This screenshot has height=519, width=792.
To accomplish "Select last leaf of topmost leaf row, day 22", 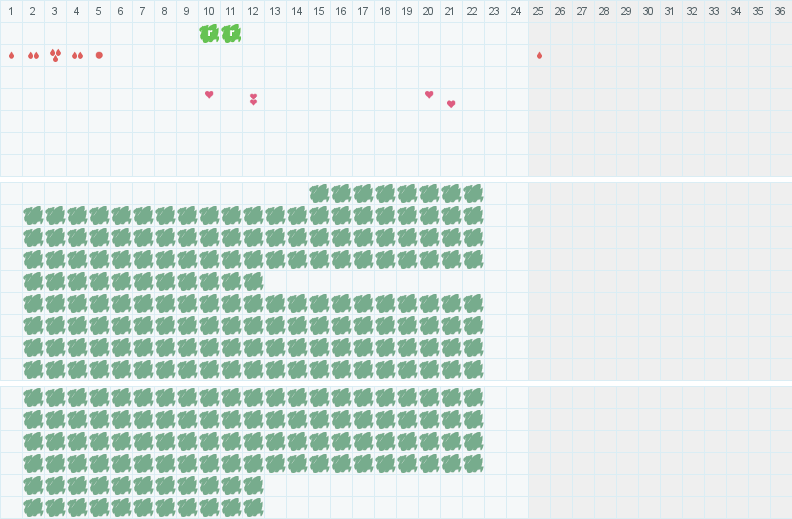I will point(473,194).
